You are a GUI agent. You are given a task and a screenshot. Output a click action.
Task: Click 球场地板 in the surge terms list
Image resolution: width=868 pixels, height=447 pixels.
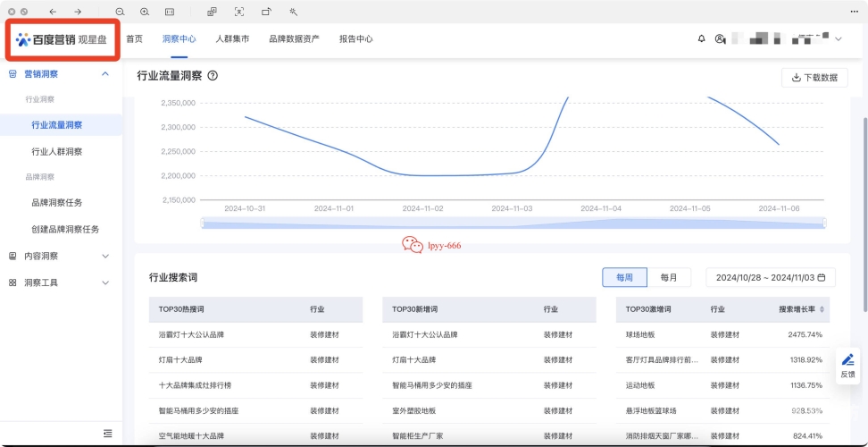(x=640, y=335)
